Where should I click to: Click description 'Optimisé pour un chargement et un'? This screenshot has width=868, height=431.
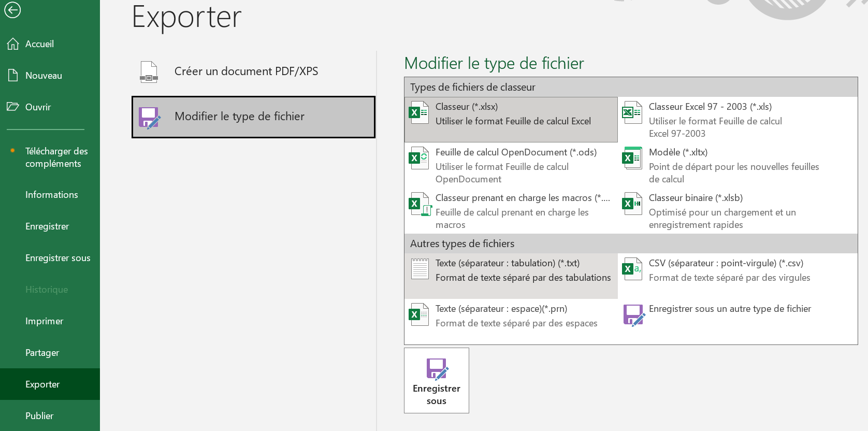pyautogui.click(x=722, y=212)
